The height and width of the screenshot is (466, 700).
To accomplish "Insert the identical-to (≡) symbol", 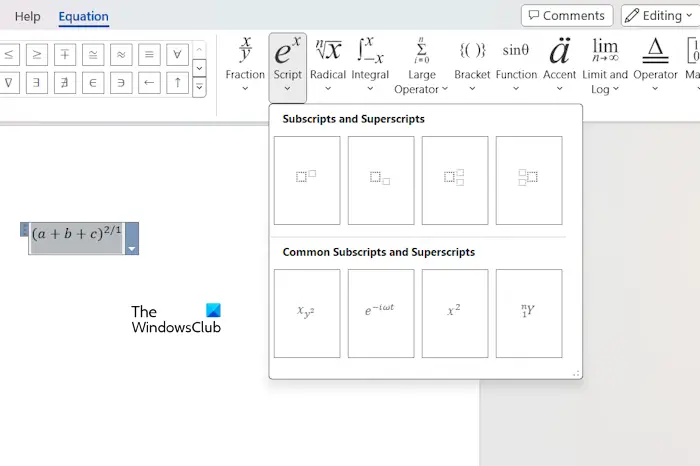I will (149, 54).
